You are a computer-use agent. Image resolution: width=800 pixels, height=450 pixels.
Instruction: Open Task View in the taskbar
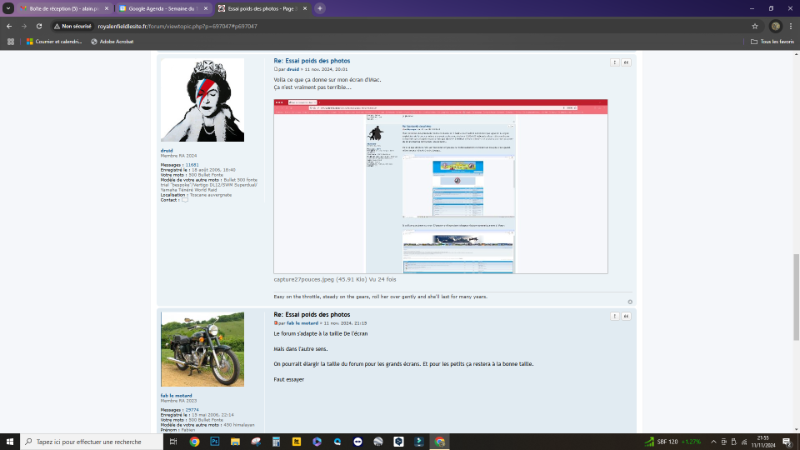173,441
